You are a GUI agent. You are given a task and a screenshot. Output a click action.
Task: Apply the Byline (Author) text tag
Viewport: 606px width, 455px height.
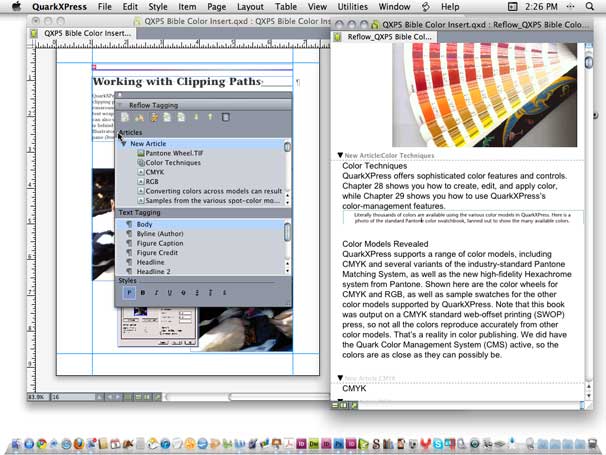pyautogui.click(x=160, y=234)
